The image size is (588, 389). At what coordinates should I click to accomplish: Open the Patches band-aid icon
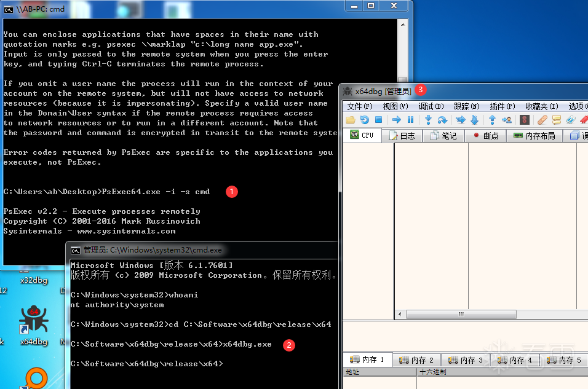[x=542, y=120]
